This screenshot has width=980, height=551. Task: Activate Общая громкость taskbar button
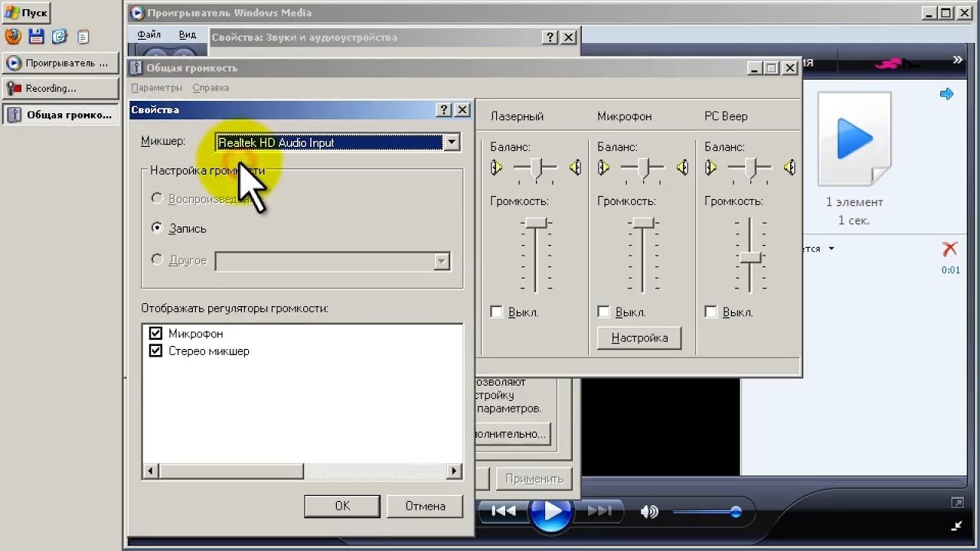coord(60,115)
